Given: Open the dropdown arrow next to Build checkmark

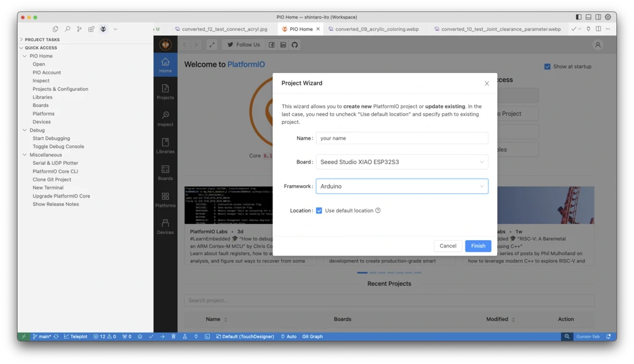Looking at the screenshot, I should pyautogui.click(x=580, y=29).
